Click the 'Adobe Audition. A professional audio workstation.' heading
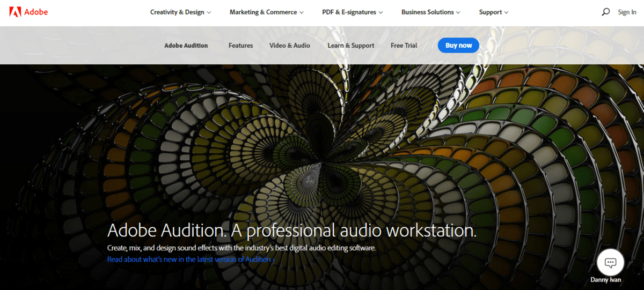This screenshot has width=644, height=290. pos(292,230)
